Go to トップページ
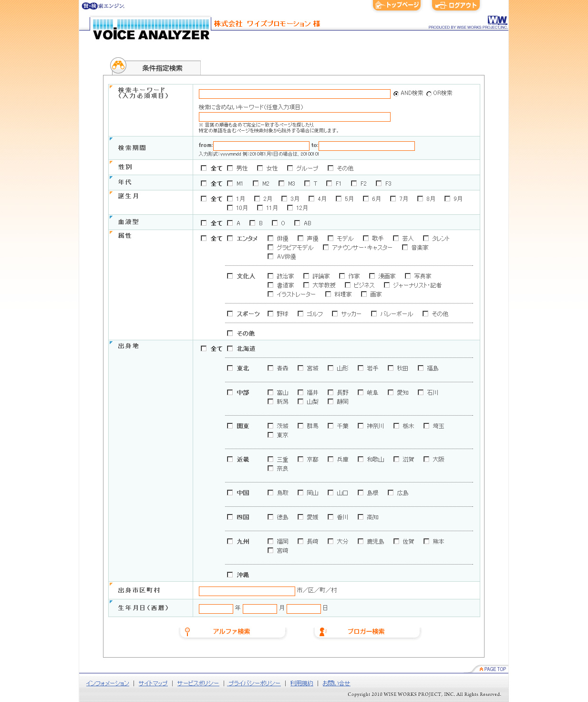 click(x=397, y=5)
